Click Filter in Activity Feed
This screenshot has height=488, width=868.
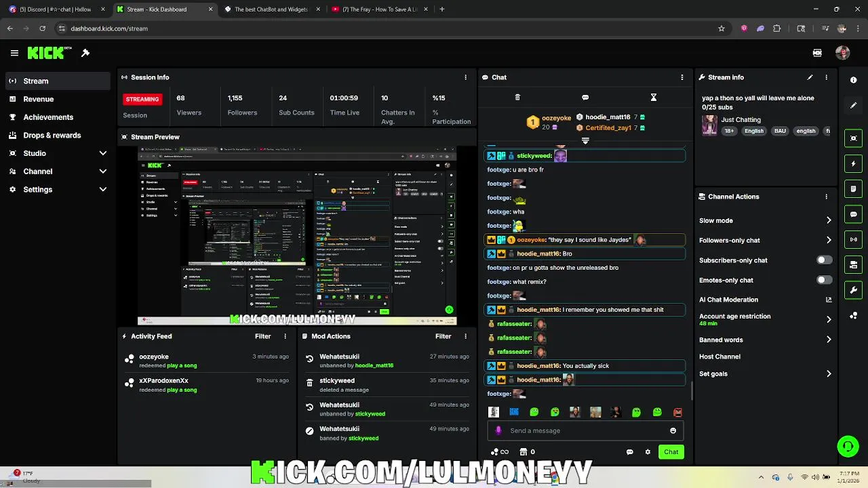pyautogui.click(x=263, y=336)
